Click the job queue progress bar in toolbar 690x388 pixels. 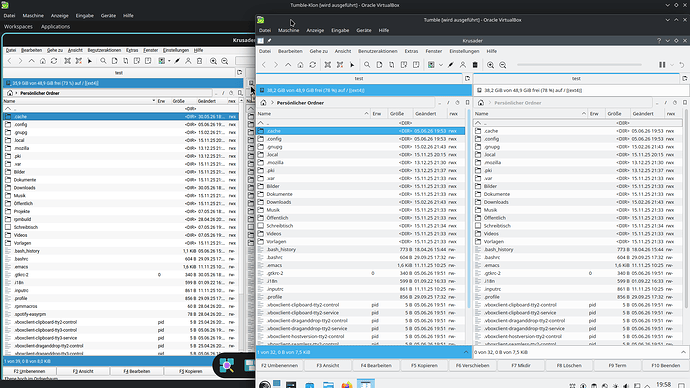[579, 65]
